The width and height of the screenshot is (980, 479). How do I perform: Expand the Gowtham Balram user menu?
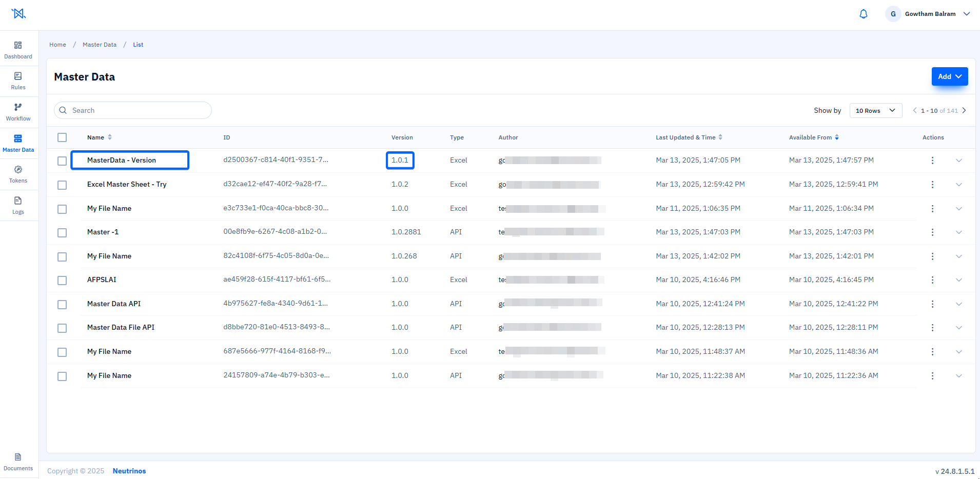tap(967, 14)
